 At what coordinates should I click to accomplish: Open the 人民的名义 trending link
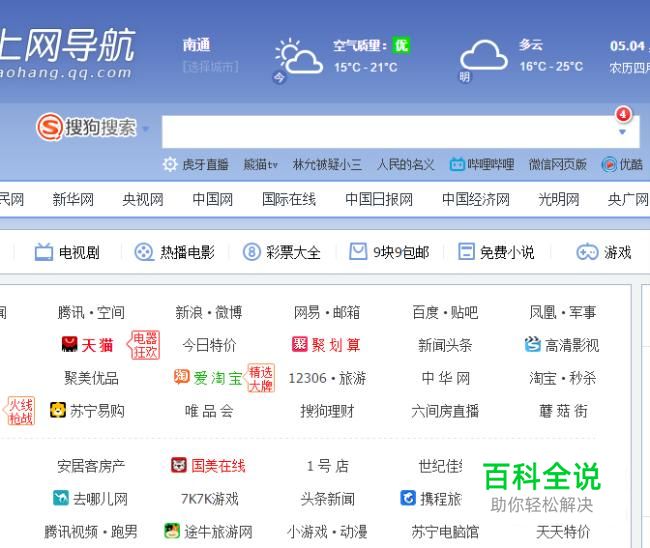pos(405,165)
